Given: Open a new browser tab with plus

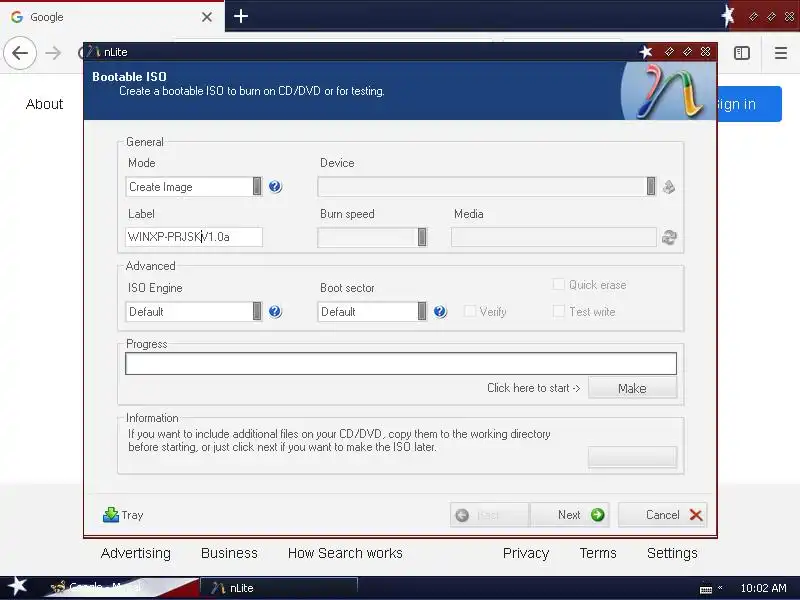Looking at the screenshot, I should click(x=241, y=16).
